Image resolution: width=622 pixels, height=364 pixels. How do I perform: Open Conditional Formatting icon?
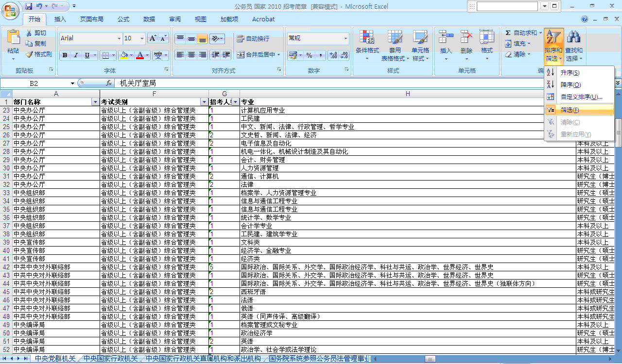coord(366,38)
